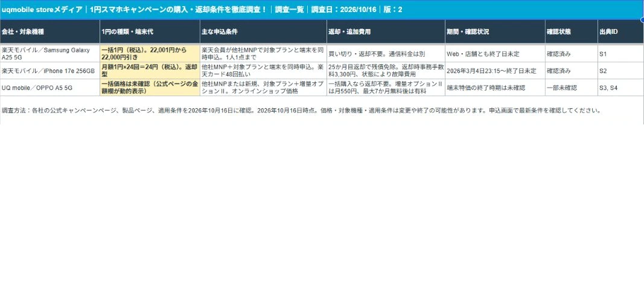Select the 返却・追加費用 column header
644x307 pixels.
pyautogui.click(x=386, y=31)
